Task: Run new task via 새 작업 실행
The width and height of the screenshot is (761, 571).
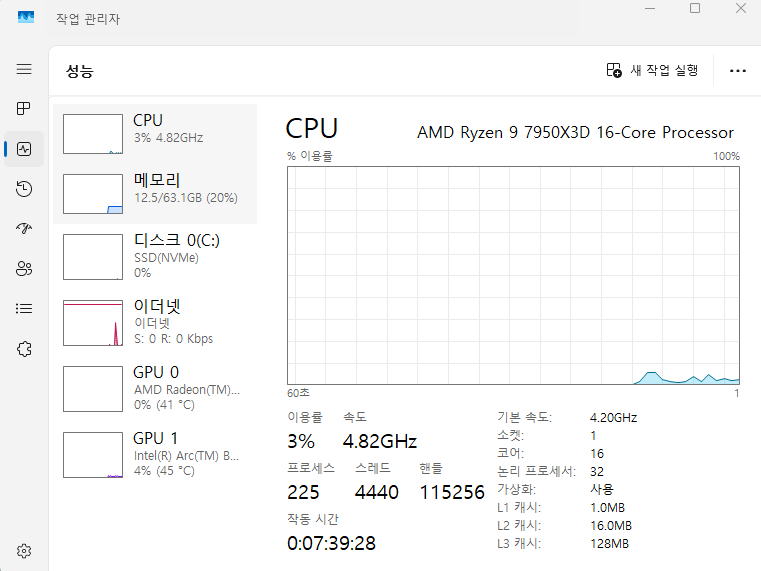Action: click(x=652, y=70)
